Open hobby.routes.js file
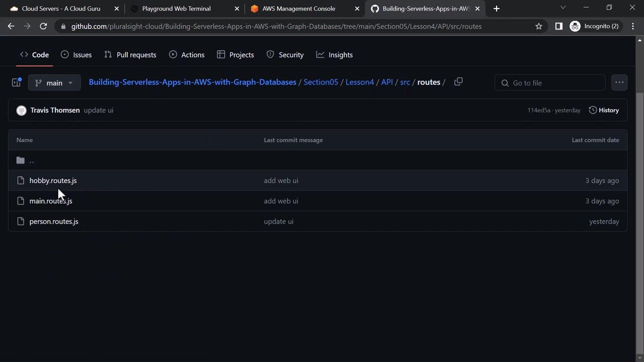 53,180
